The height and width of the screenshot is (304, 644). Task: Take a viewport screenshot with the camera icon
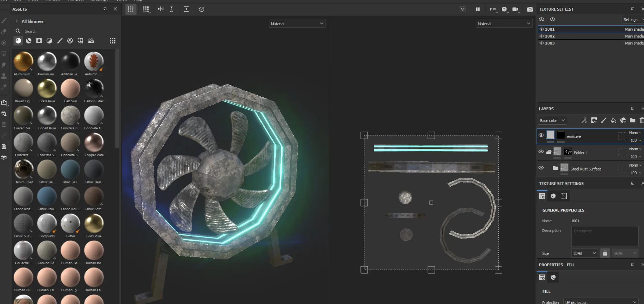coord(530,9)
